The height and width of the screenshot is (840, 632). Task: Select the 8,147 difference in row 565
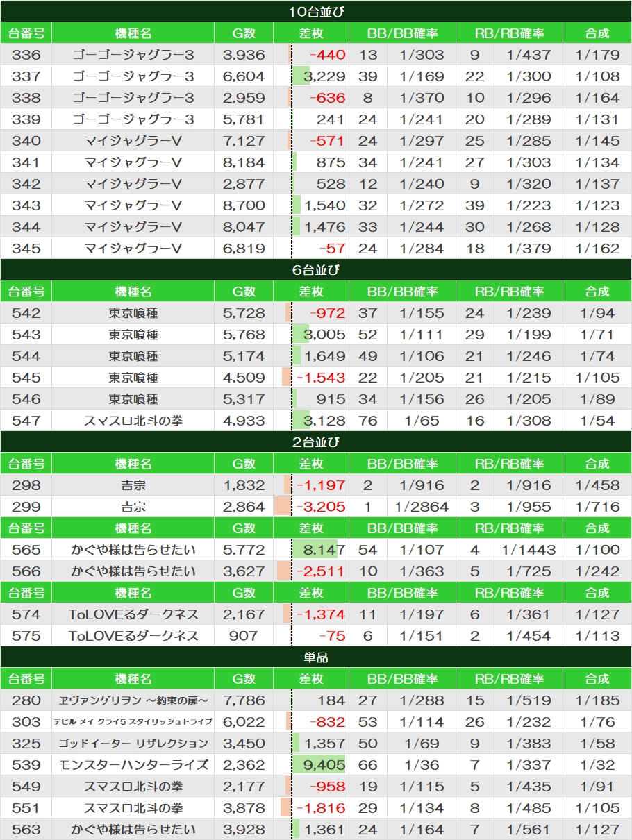[x=324, y=550]
